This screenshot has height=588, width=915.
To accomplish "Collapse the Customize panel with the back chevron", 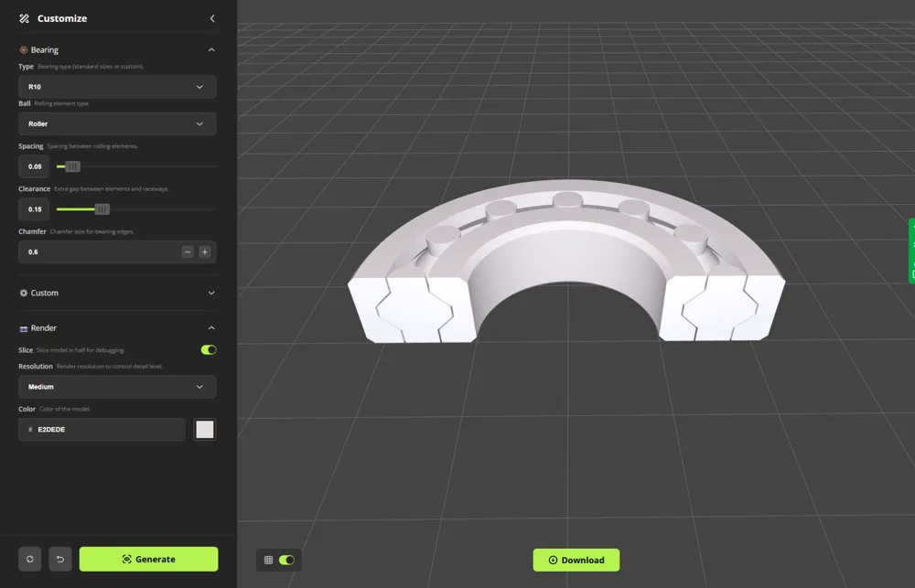I will (x=212, y=18).
